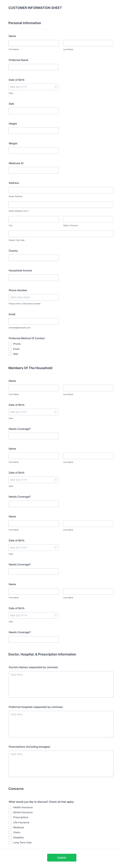This screenshot has height=868, width=122.
Task: Click the Phone Number input field
Action: pyautogui.click(x=33, y=297)
